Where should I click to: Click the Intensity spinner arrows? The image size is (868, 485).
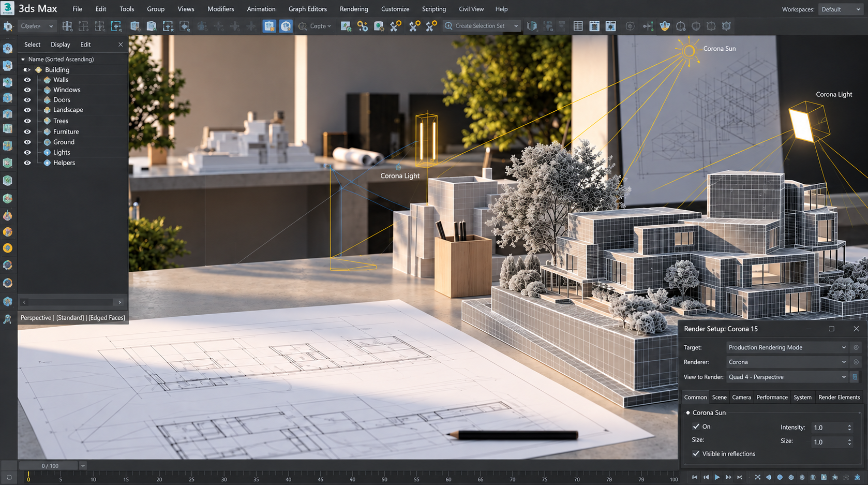tap(849, 428)
